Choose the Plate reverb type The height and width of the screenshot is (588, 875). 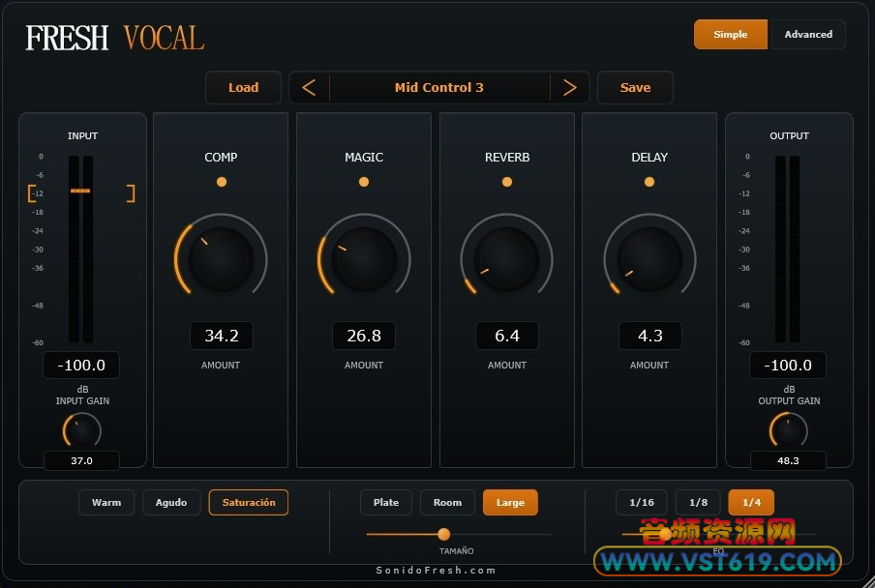tap(386, 502)
